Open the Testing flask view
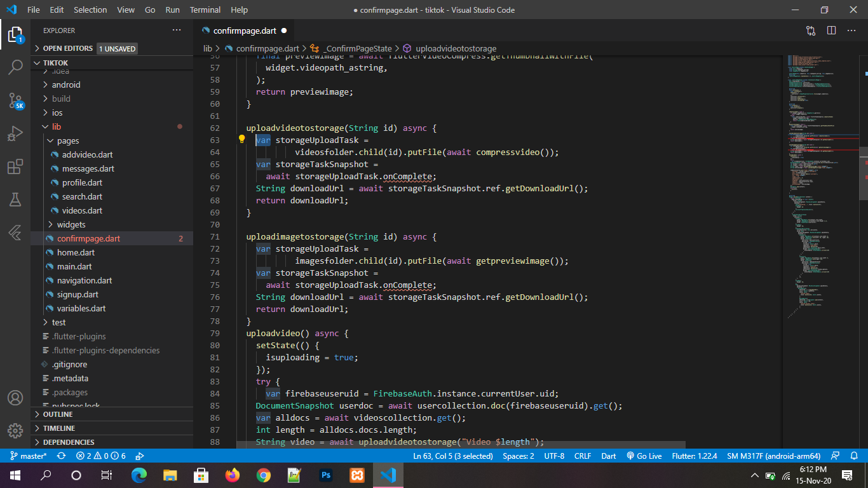 (15, 200)
